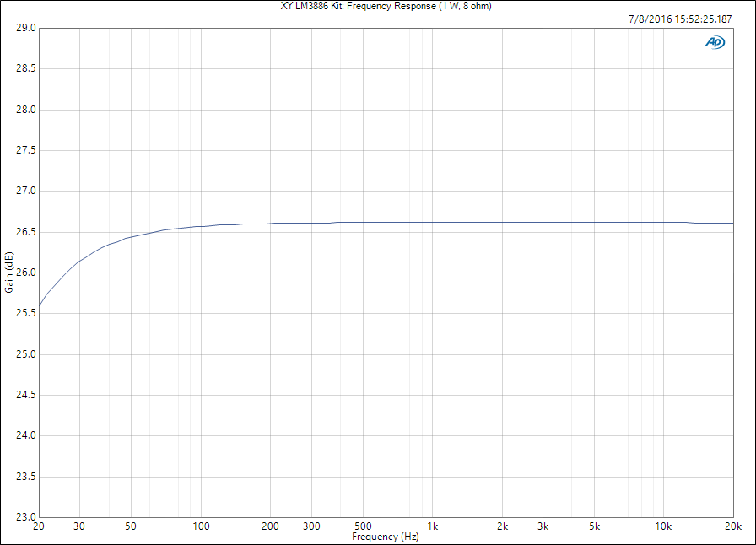Click the 20k frequency tick label

point(733,526)
